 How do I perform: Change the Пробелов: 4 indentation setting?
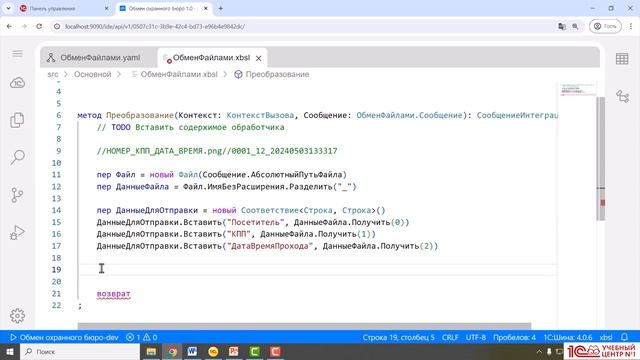pos(514,338)
